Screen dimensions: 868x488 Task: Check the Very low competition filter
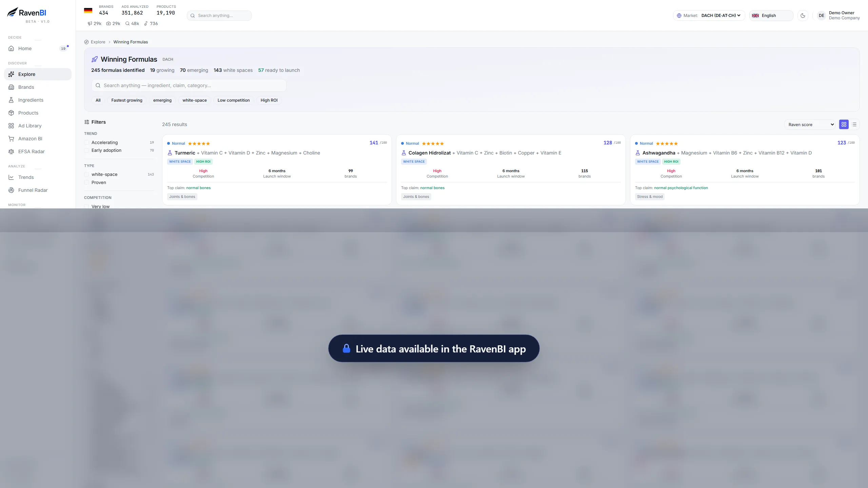click(86, 206)
